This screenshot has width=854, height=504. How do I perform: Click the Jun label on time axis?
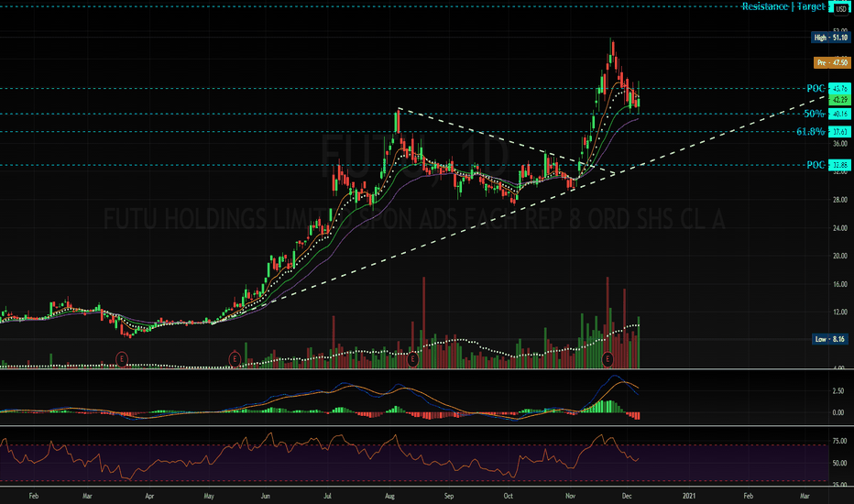[x=265, y=496]
